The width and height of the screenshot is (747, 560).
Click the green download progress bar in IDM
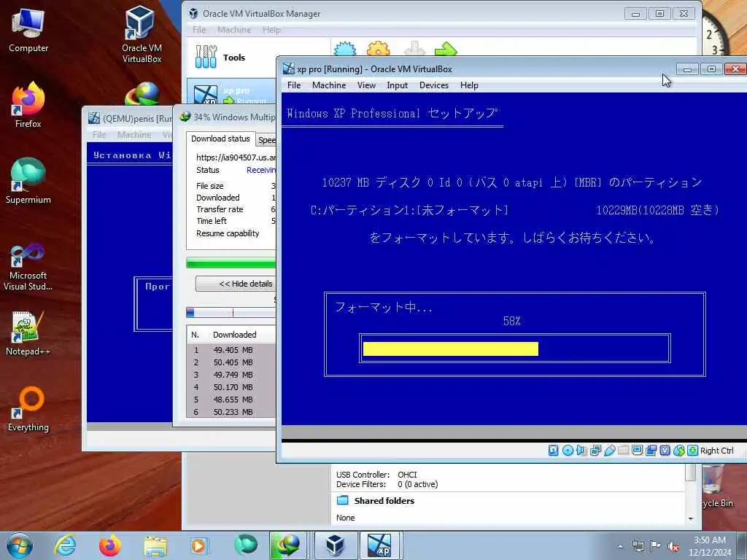tap(231, 262)
